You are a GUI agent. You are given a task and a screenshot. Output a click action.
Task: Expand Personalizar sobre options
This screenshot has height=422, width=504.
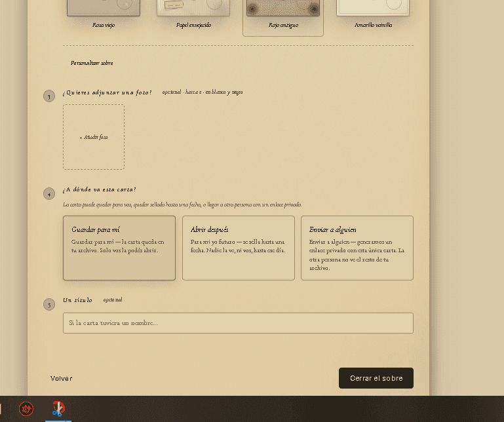[92, 63]
